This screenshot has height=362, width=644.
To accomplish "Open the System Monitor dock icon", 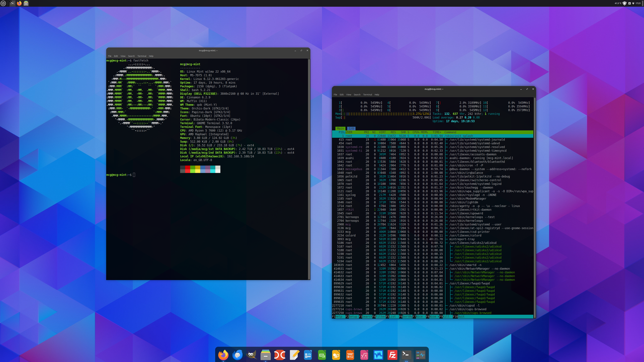I will pos(421,355).
